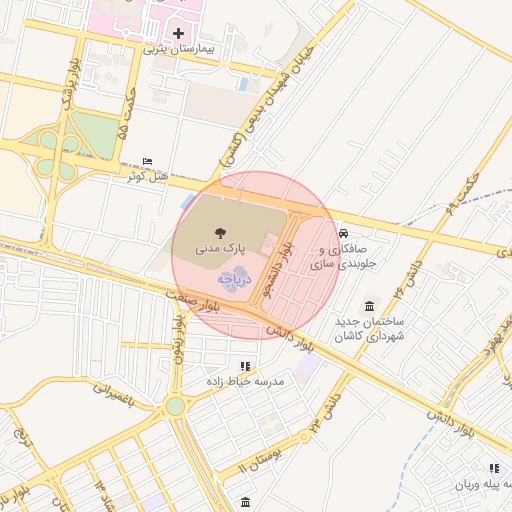
Task: Select the هتل کوثر bed icon
Action: coord(147,162)
